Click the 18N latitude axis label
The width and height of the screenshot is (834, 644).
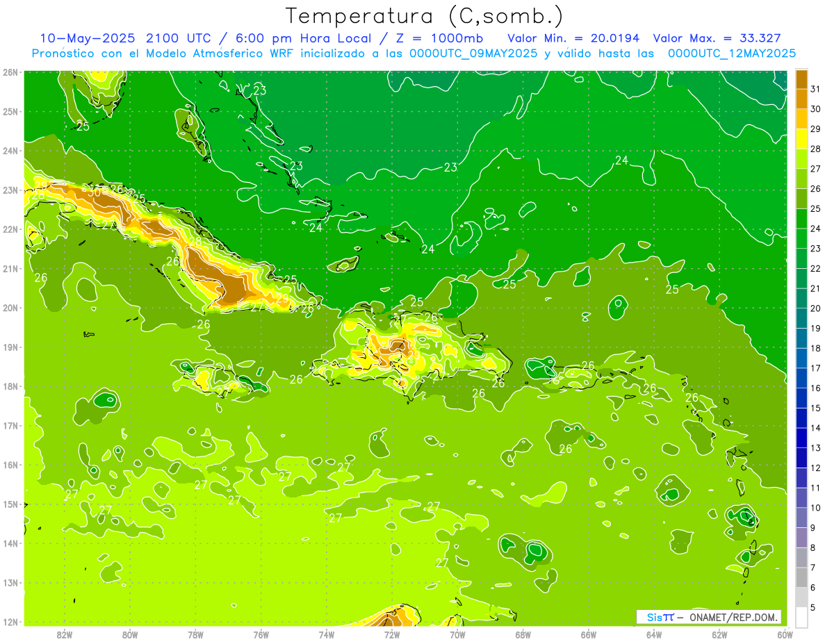(x=10, y=386)
